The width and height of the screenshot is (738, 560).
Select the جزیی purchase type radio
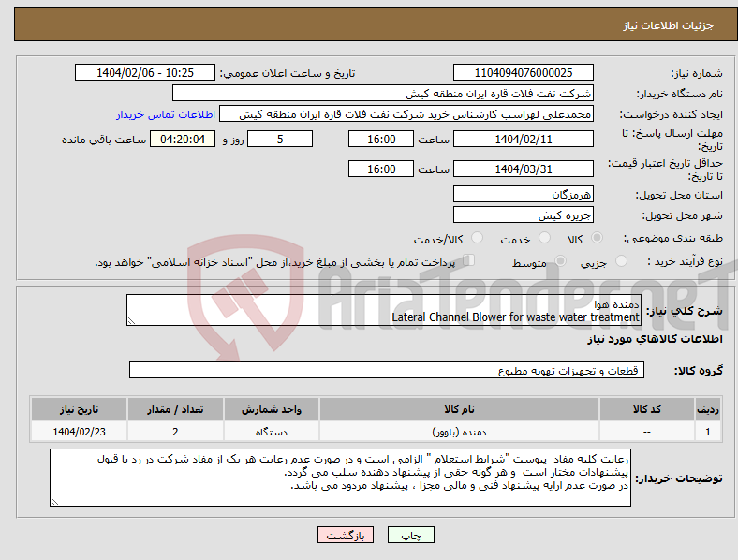(x=621, y=260)
